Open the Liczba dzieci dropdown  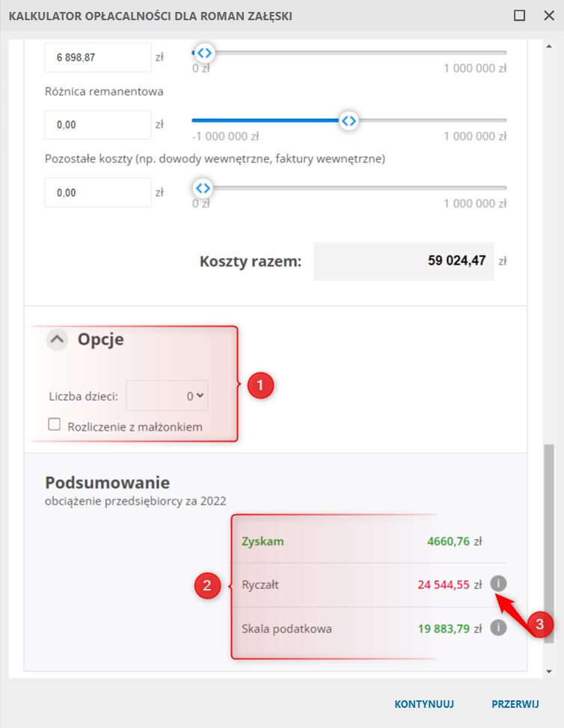[x=167, y=396]
